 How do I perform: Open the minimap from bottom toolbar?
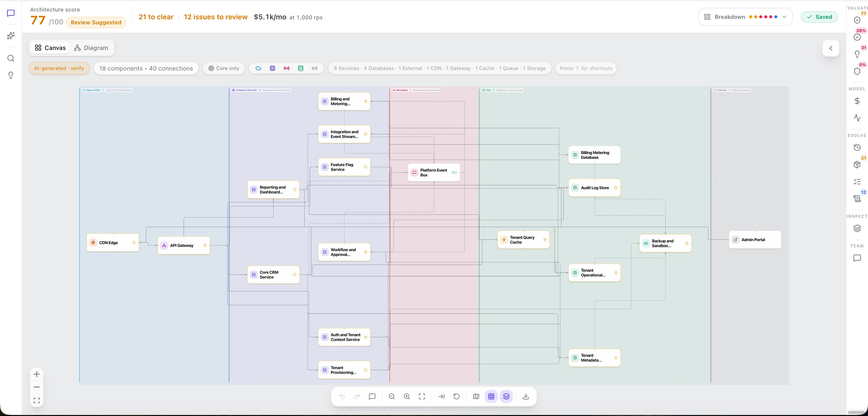click(x=476, y=396)
